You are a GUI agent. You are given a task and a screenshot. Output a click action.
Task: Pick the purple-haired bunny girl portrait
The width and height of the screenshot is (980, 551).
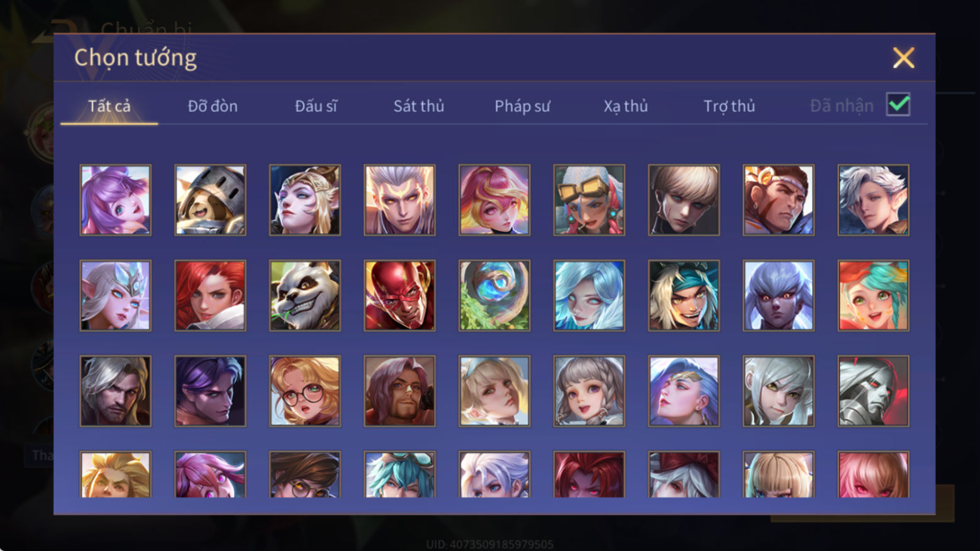(x=116, y=200)
